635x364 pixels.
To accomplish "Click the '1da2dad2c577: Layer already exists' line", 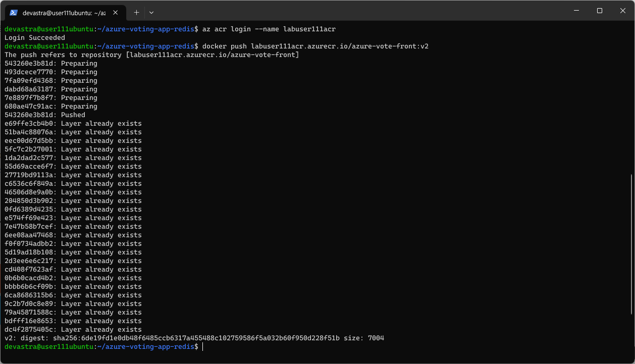I will click(x=73, y=158).
